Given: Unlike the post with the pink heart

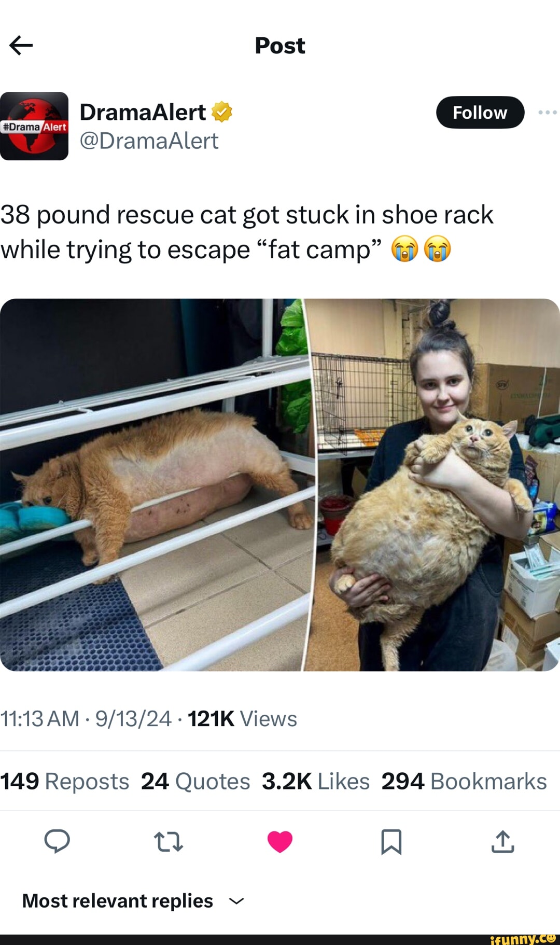Looking at the screenshot, I should [x=280, y=841].
